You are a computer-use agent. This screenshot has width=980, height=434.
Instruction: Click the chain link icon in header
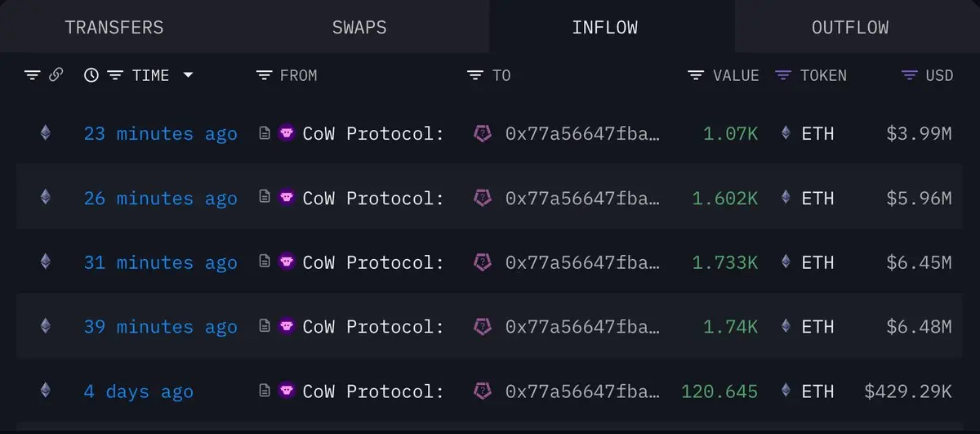[x=56, y=75]
